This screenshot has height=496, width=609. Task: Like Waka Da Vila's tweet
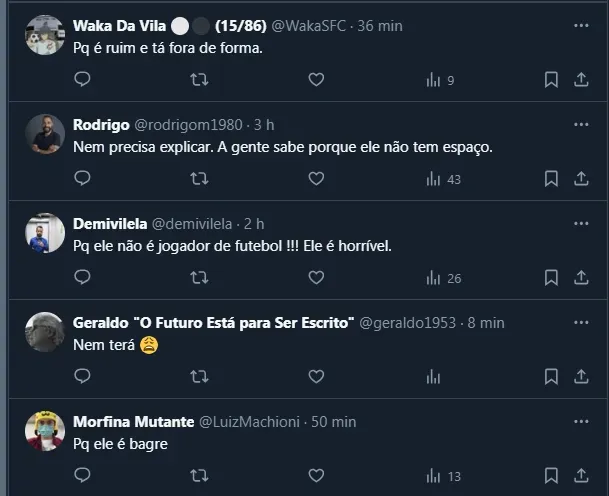(x=316, y=80)
